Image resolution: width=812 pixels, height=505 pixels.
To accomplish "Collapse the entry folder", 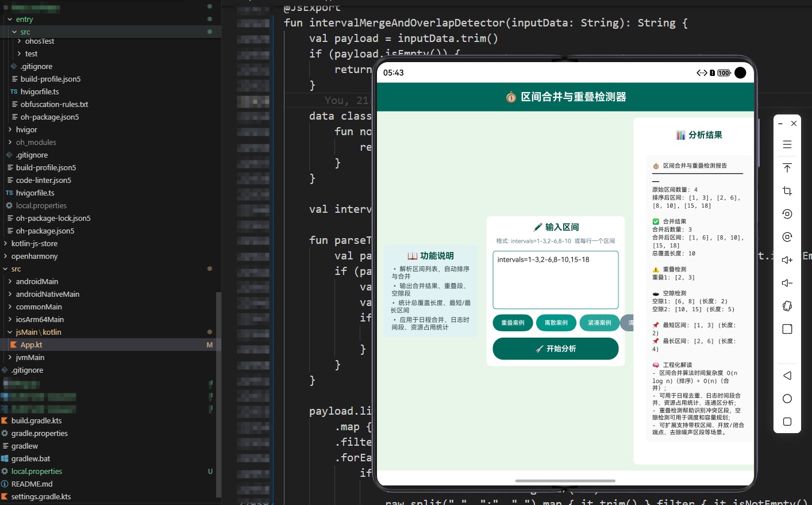I will point(10,19).
